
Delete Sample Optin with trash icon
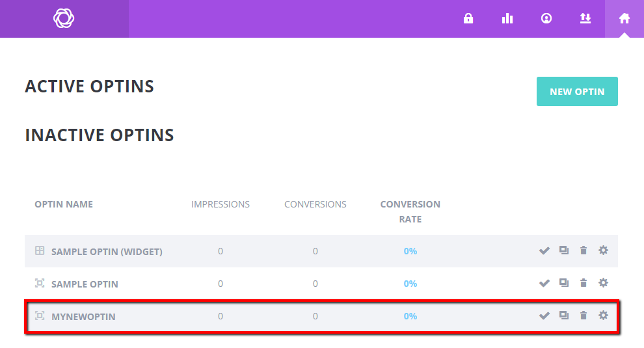tap(584, 283)
